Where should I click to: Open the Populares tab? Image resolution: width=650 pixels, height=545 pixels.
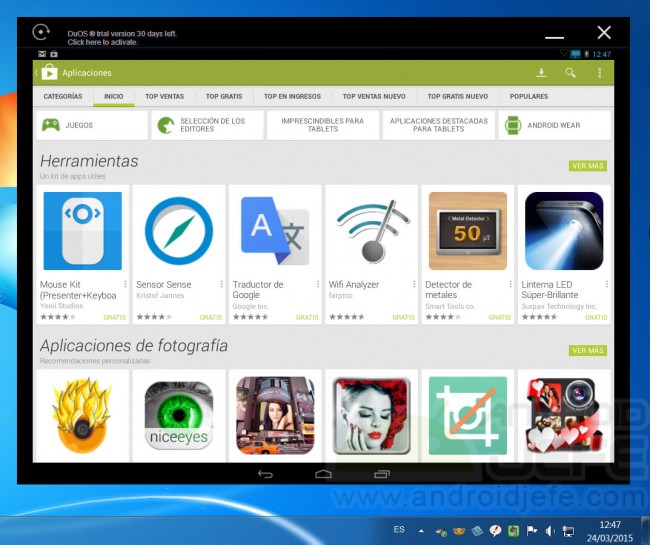tap(529, 96)
